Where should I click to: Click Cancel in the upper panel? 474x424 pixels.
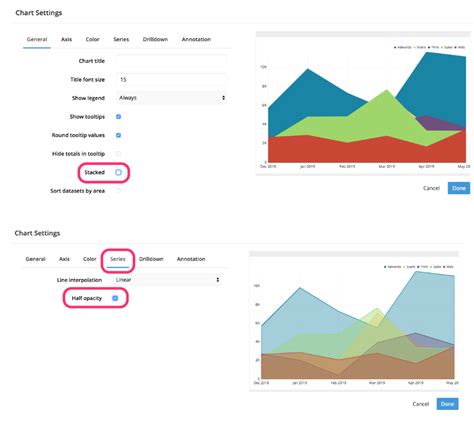[431, 188]
